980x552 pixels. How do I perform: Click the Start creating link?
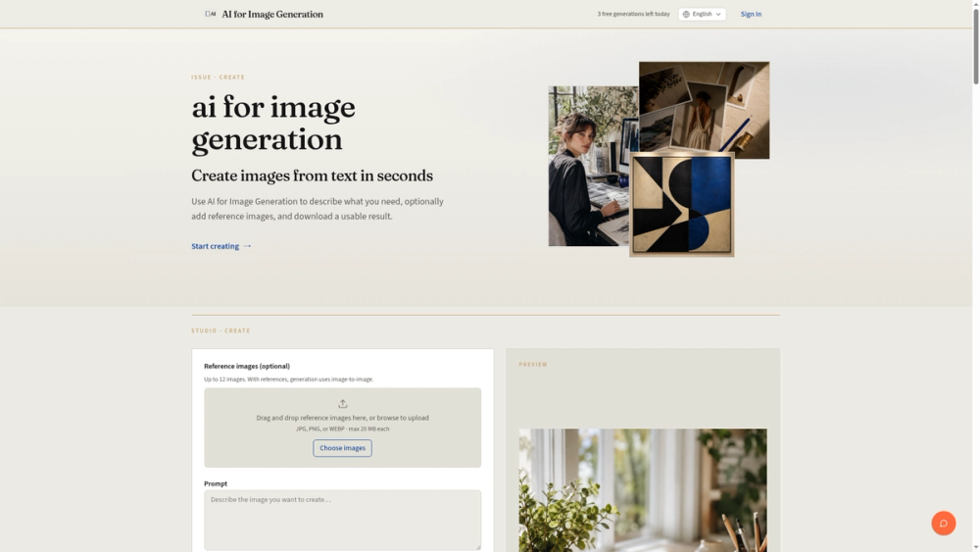click(220, 246)
